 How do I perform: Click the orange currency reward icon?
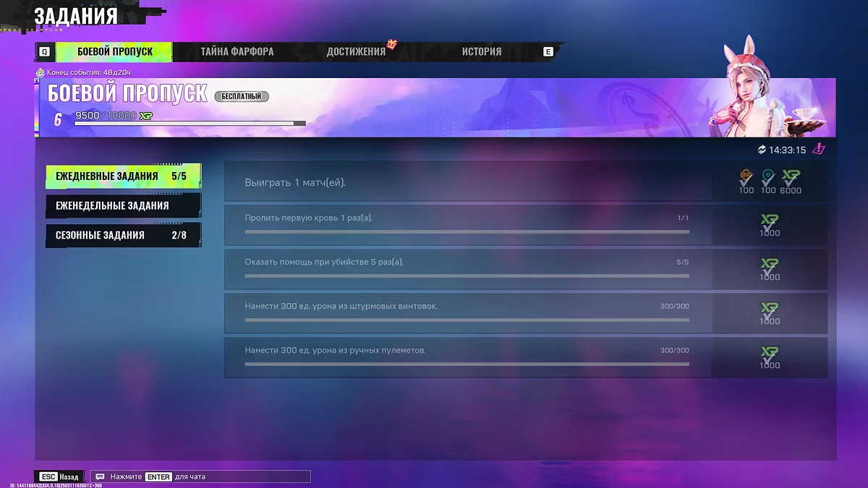click(x=746, y=177)
